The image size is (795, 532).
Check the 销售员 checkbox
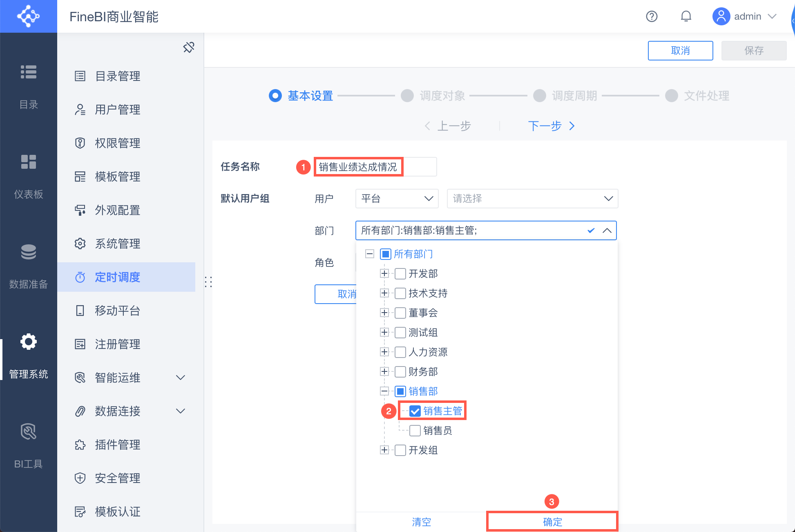pos(415,431)
